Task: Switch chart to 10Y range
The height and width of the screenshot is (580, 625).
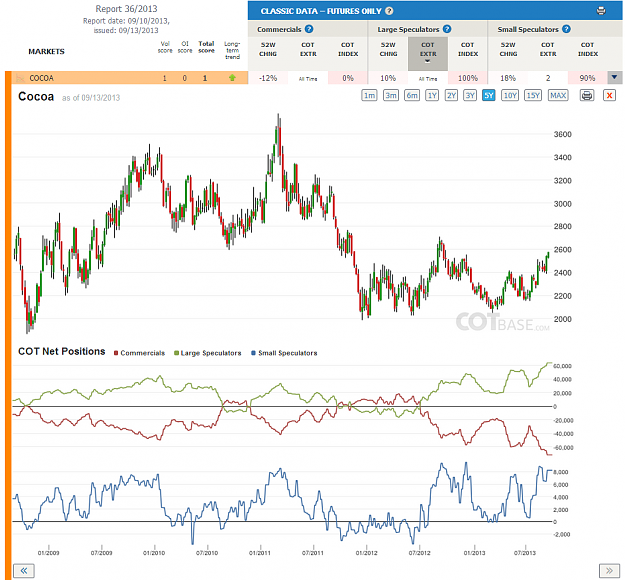Action: point(510,96)
